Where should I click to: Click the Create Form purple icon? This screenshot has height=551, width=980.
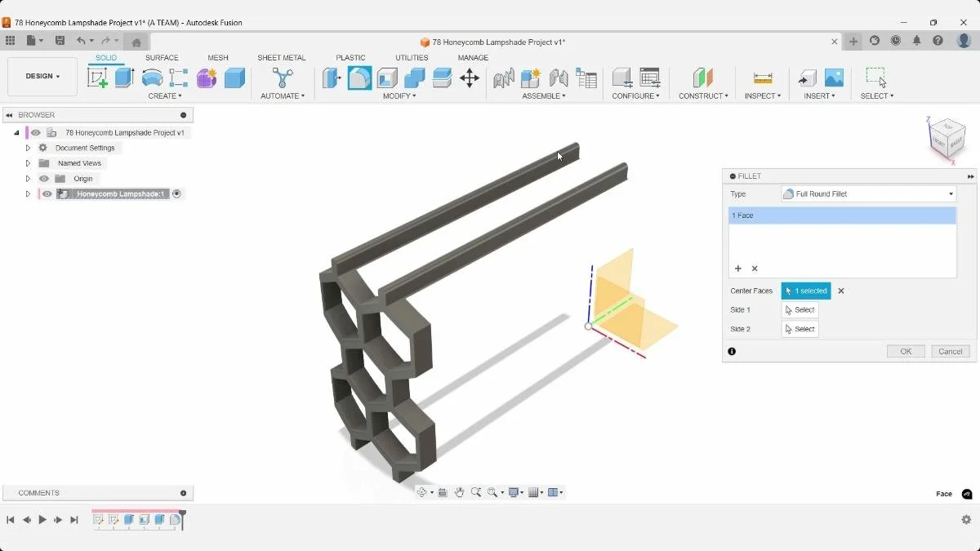(207, 78)
